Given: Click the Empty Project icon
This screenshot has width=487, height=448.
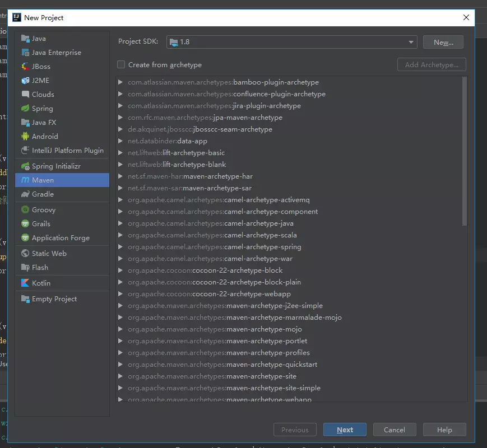Looking at the screenshot, I should (25, 299).
